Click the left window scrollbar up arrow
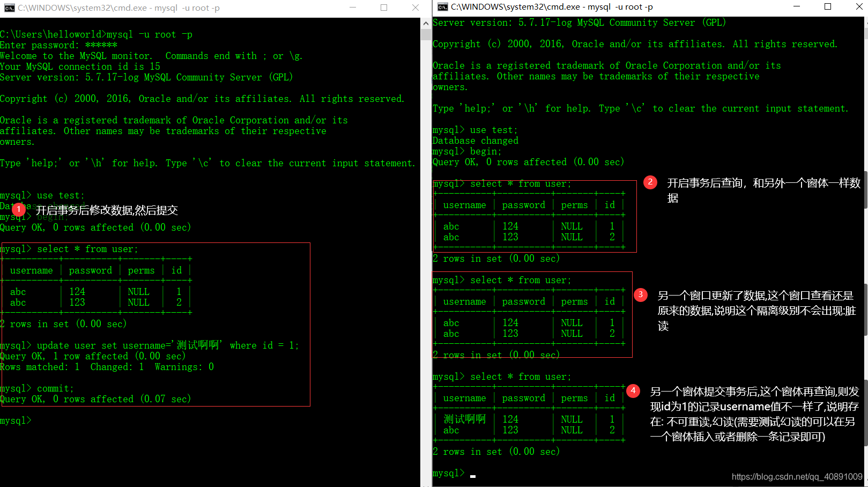This screenshot has height=487, width=868. point(426,24)
